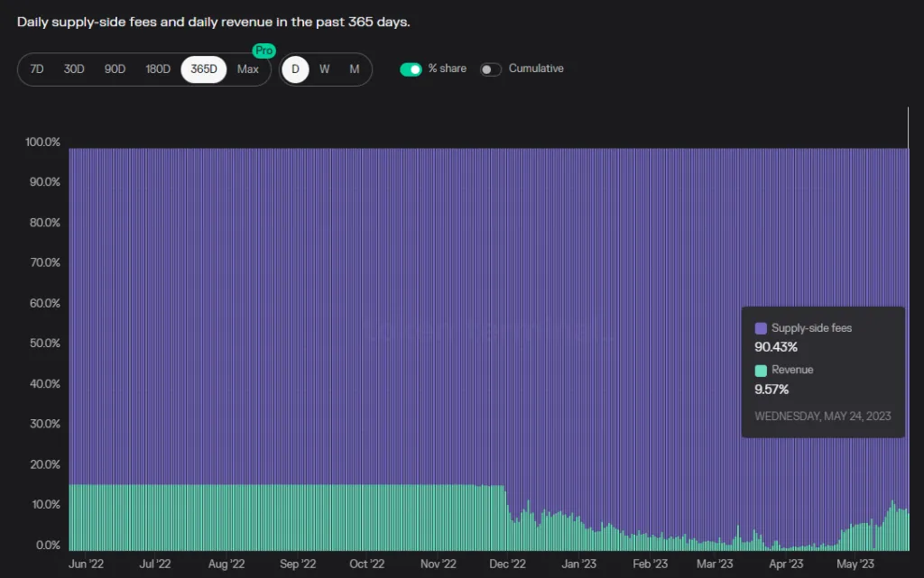
Task: Click the Supply-side fees legend swatch
Action: point(759,327)
